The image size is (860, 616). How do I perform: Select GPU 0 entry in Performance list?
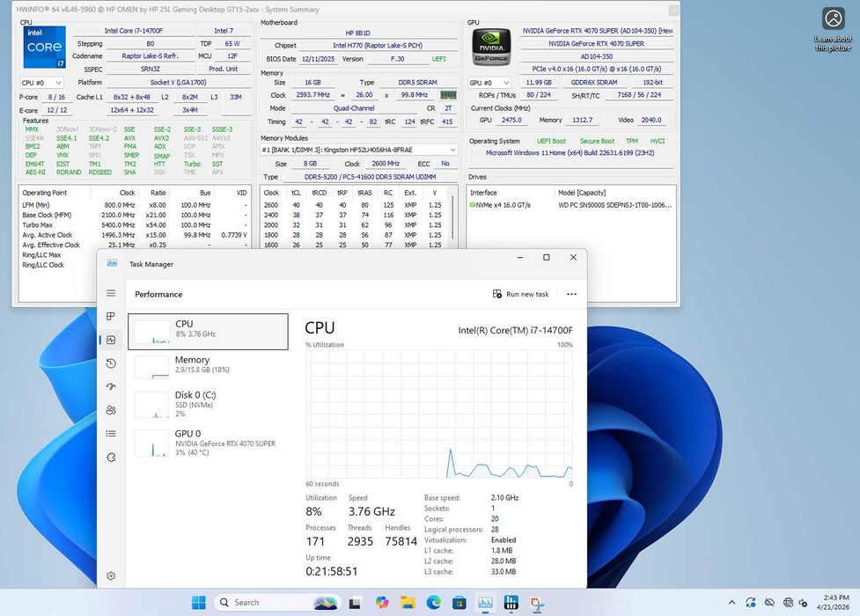click(x=208, y=443)
